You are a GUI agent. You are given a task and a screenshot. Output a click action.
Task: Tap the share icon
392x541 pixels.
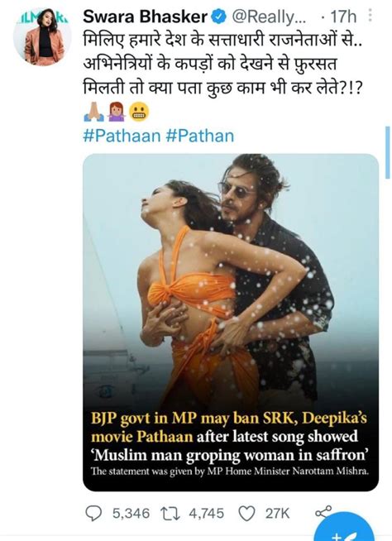pyautogui.click(x=323, y=512)
